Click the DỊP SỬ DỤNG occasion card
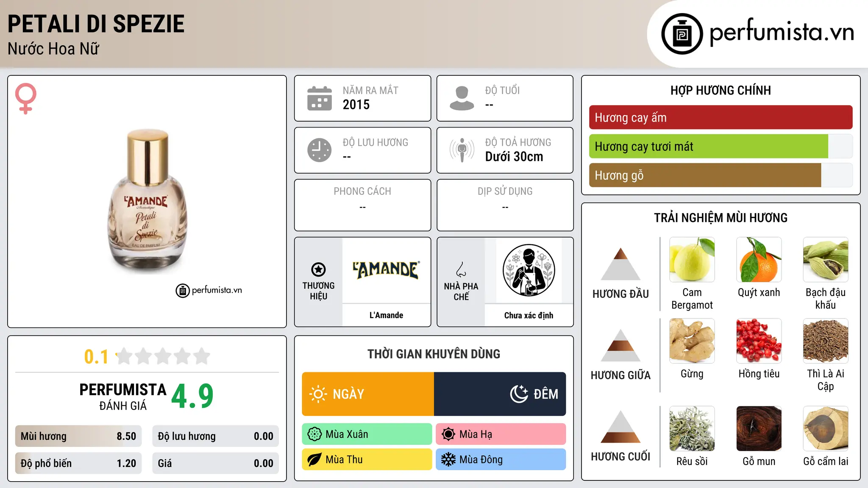 (505, 205)
